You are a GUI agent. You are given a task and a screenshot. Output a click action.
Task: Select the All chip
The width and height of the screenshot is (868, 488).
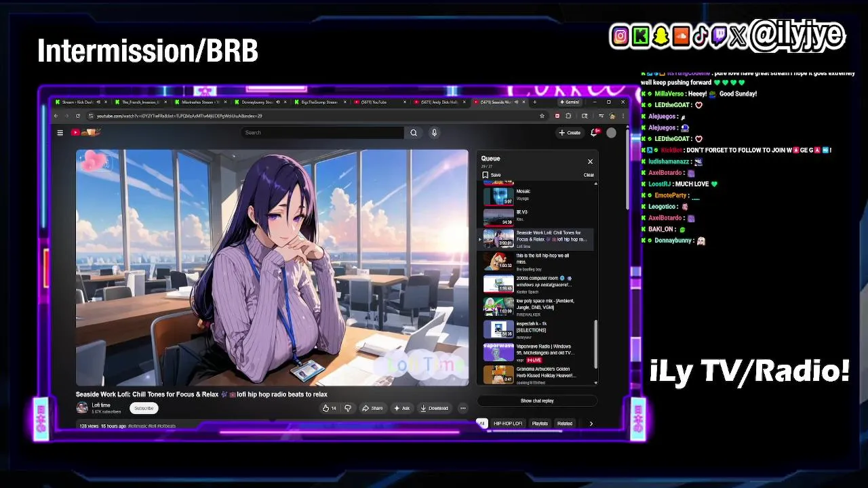481,424
